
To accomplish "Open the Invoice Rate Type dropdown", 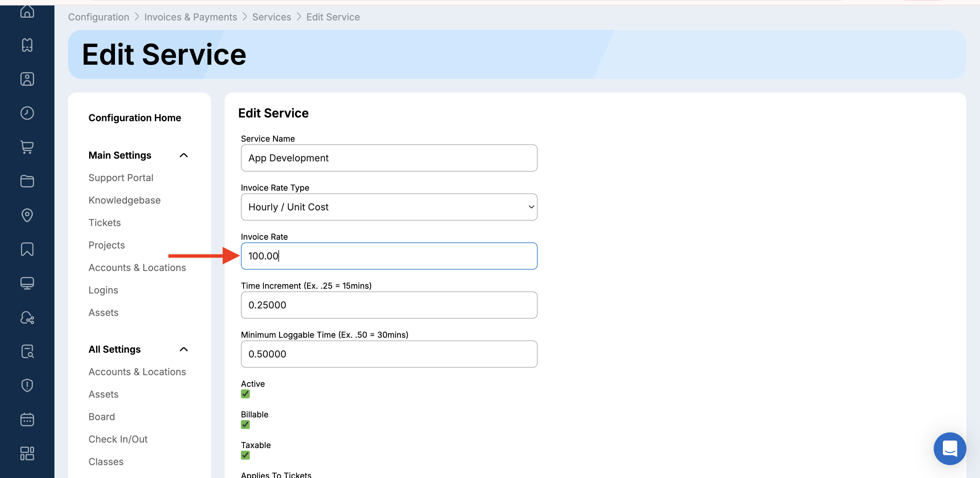I will 389,207.
